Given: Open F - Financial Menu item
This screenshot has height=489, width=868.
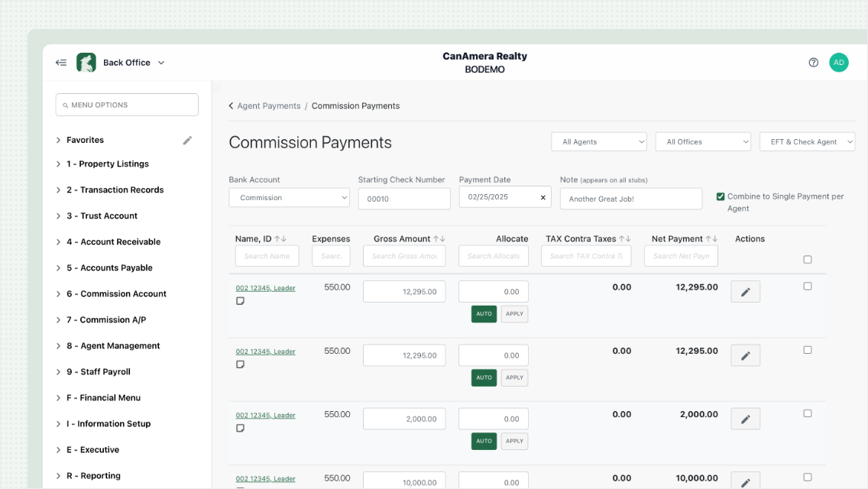Looking at the screenshot, I should 103,398.
